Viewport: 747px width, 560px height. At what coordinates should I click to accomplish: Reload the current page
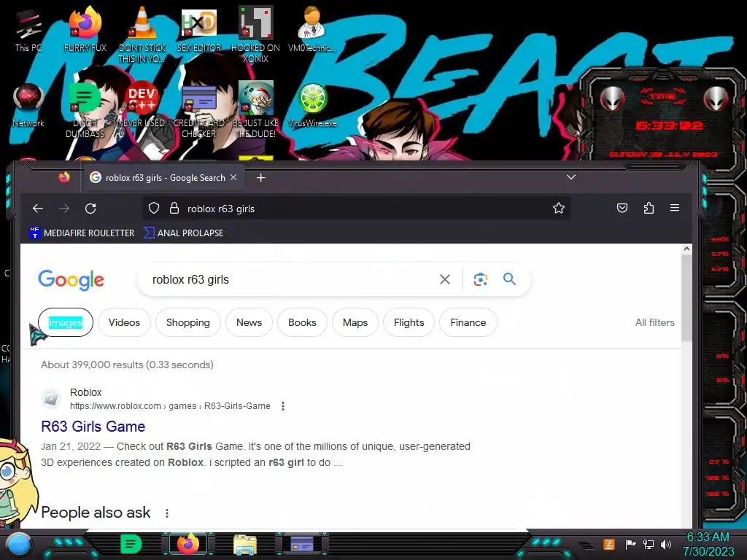click(90, 209)
